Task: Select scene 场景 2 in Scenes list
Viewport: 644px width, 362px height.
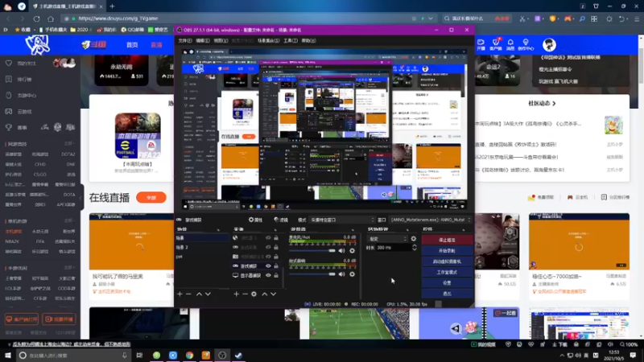Action: tap(202, 247)
